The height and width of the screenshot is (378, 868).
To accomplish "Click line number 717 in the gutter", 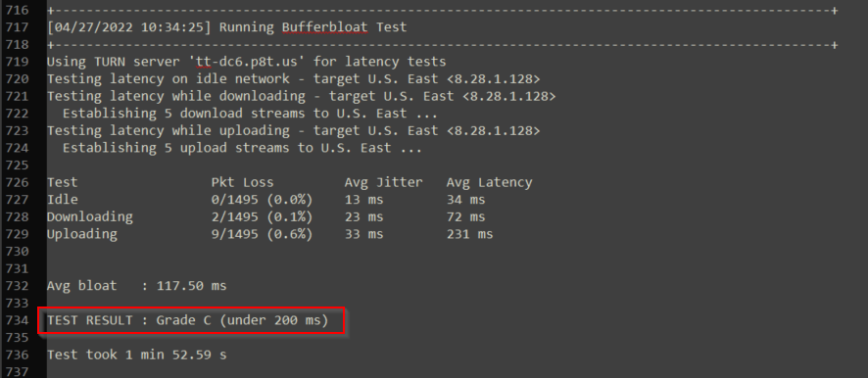I will pyautogui.click(x=16, y=26).
